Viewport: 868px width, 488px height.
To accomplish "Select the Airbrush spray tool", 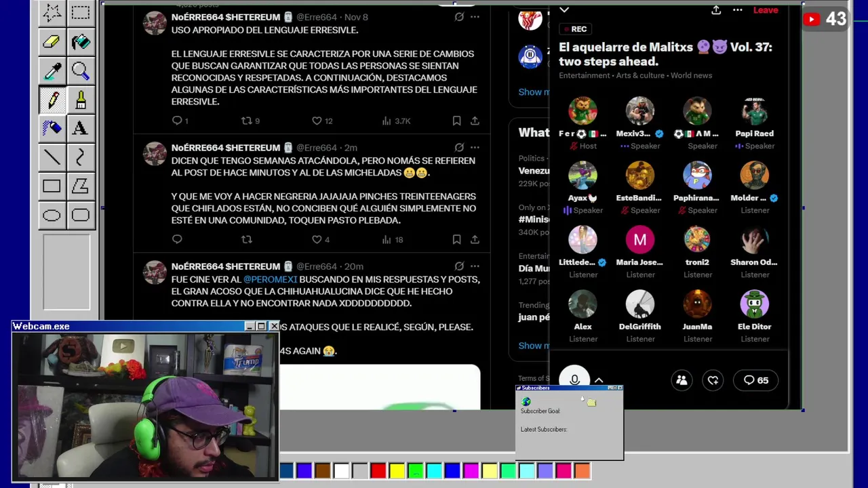I will click(x=52, y=128).
